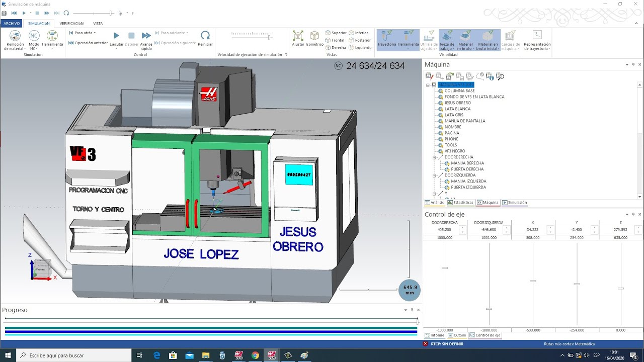Open the Estadísticas panel tab

click(x=460, y=203)
